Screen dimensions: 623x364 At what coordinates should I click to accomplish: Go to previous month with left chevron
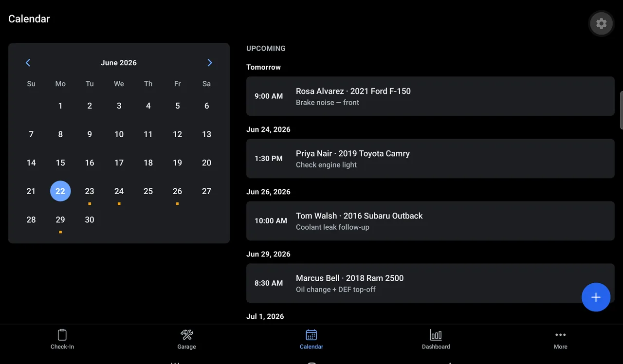28,63
